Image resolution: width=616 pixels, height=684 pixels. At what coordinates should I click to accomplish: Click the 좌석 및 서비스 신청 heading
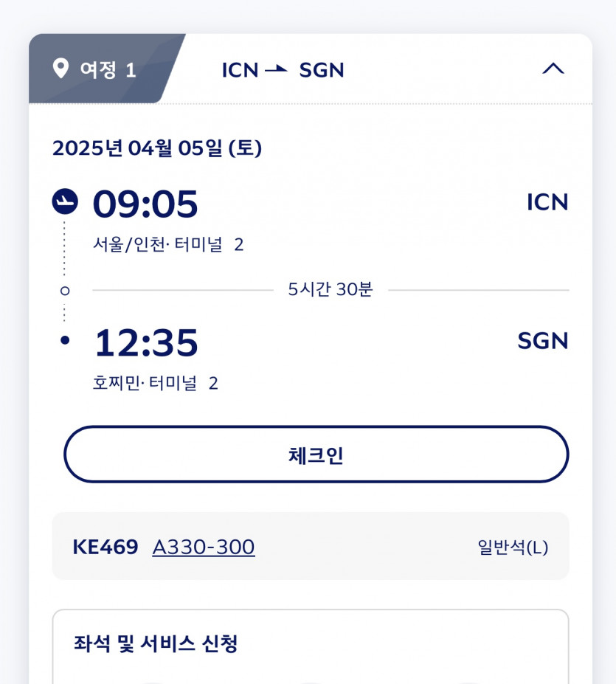pos(156,643)
